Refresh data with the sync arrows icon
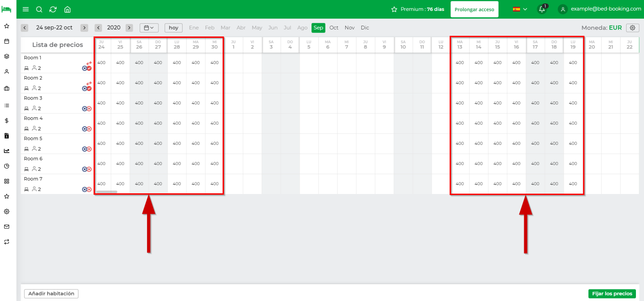 click(53, 9)
